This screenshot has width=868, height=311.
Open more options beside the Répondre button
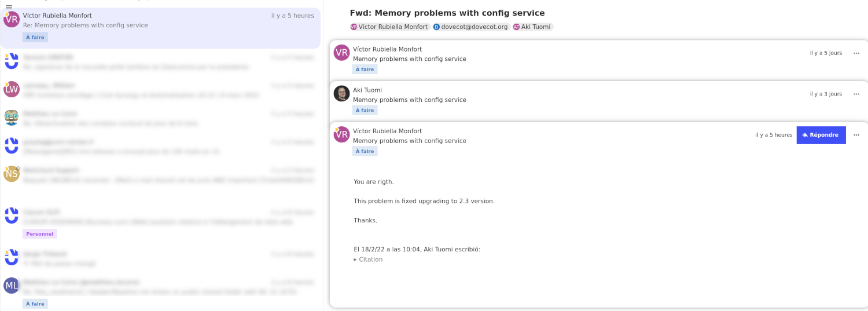point(856,135)
